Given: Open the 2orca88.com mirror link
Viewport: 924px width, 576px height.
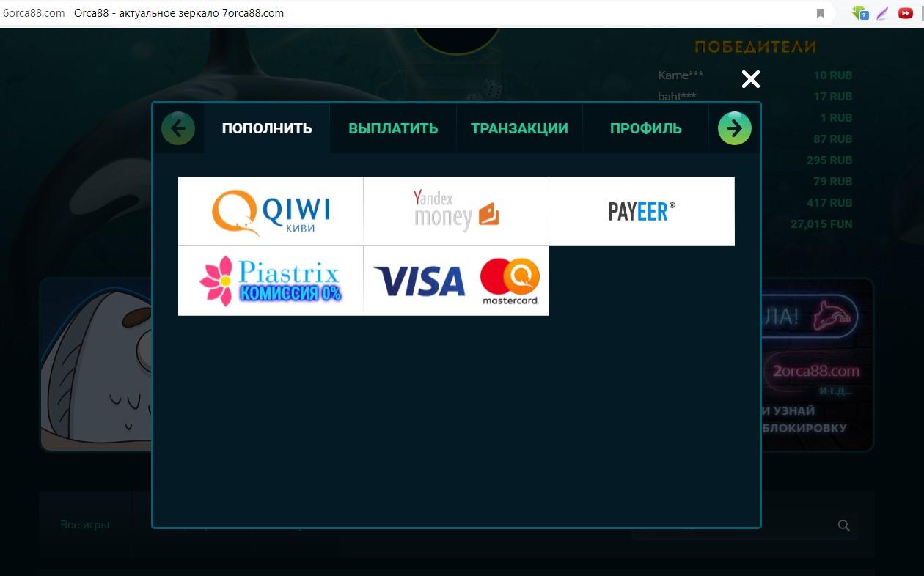Looking at the screenshot, I should tap(815, 371).
